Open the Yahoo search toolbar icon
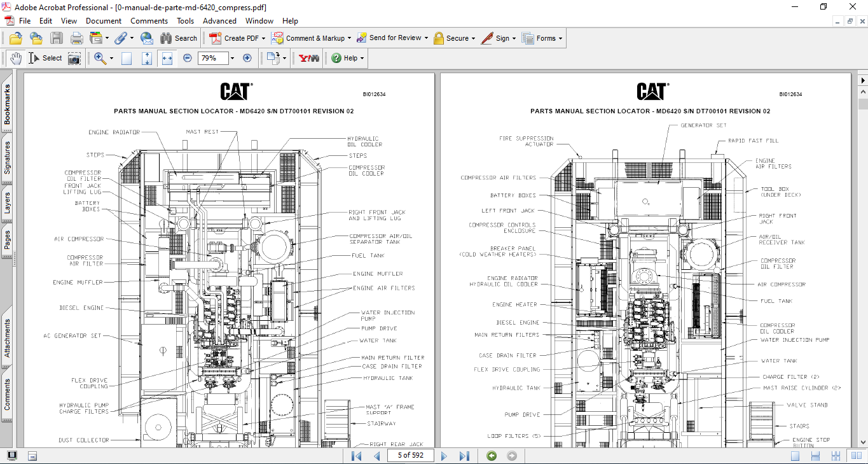 pyautogui.click(x=309, y=58)
